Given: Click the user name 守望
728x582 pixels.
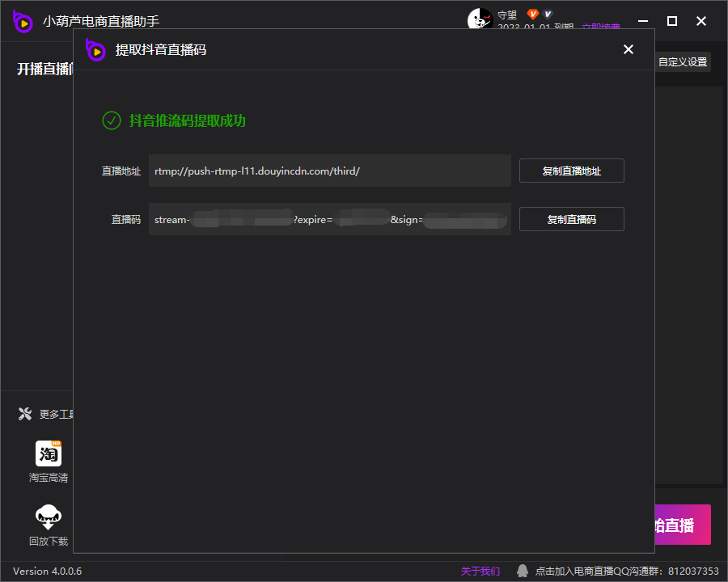Looking at the screenshot, I should pyautogui.click(x=507, y=15).
